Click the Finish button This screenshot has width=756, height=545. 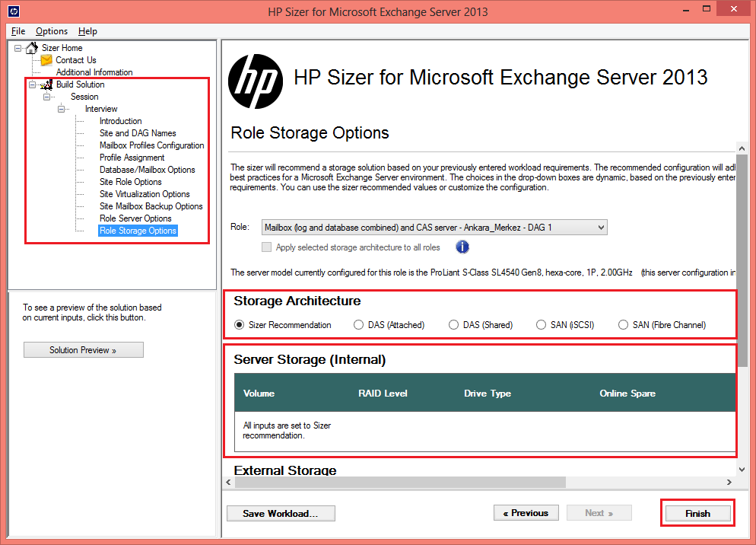[697, 513]
